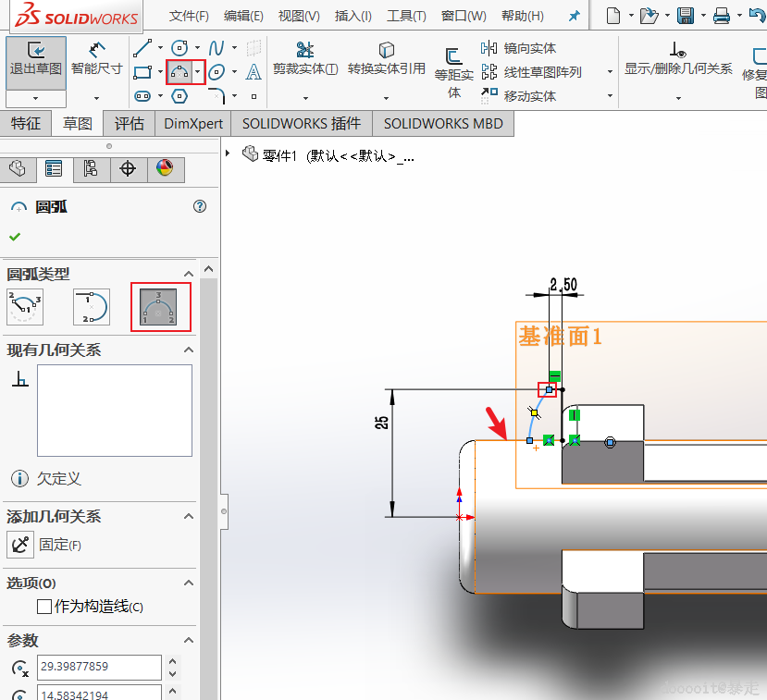Select the Polygon sketch tool
This screenshot has width=767, height=700.
click(179, 96)
